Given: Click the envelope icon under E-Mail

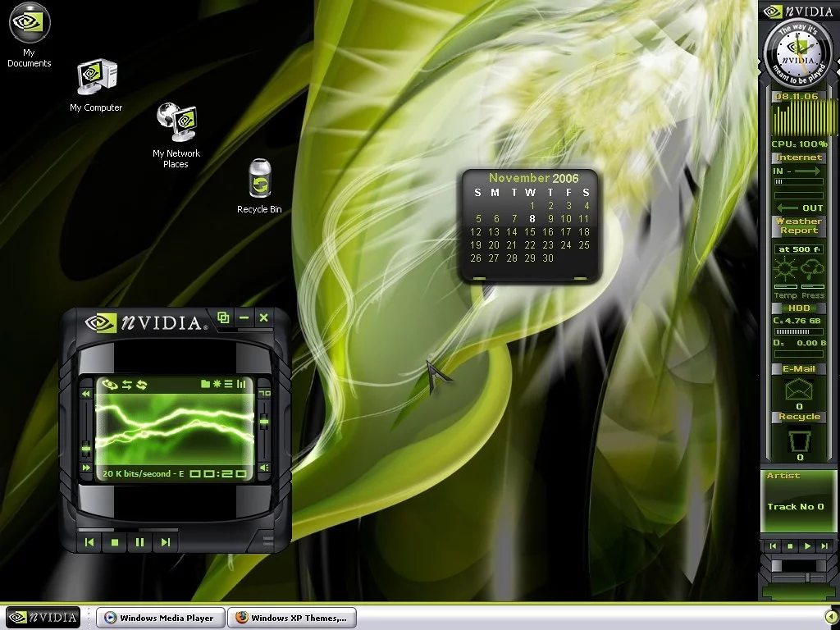Looking at the screenshot, I should tap(799, 390).
